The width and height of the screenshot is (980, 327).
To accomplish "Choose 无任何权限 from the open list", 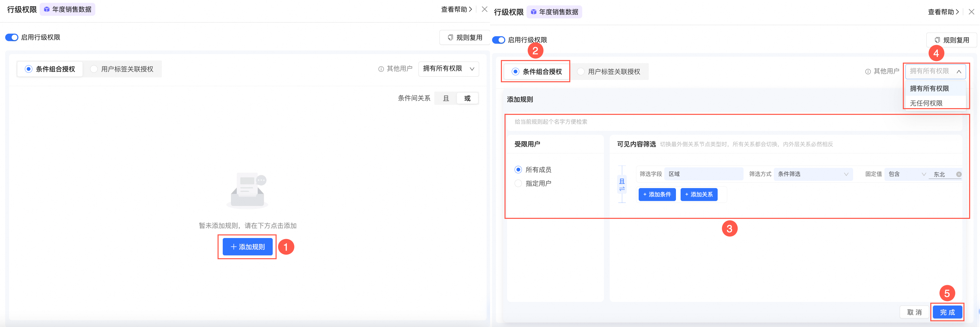I will pos(926,103).
